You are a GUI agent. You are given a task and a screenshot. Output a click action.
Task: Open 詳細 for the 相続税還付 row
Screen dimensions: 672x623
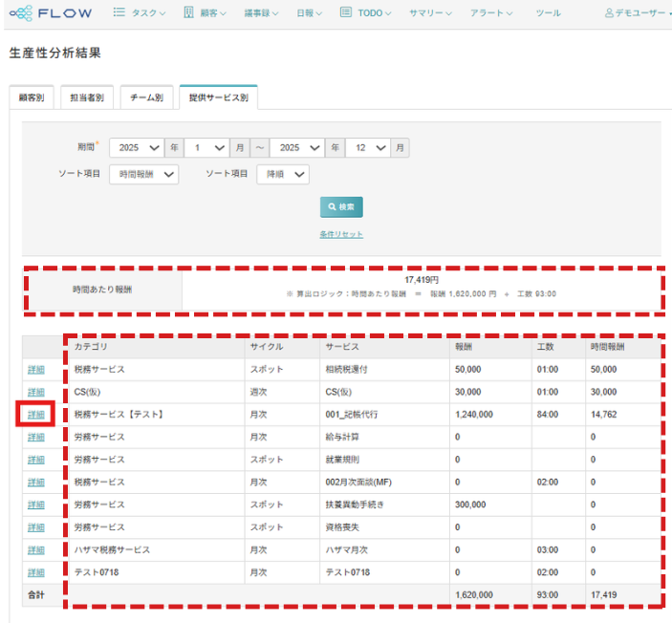36,370
